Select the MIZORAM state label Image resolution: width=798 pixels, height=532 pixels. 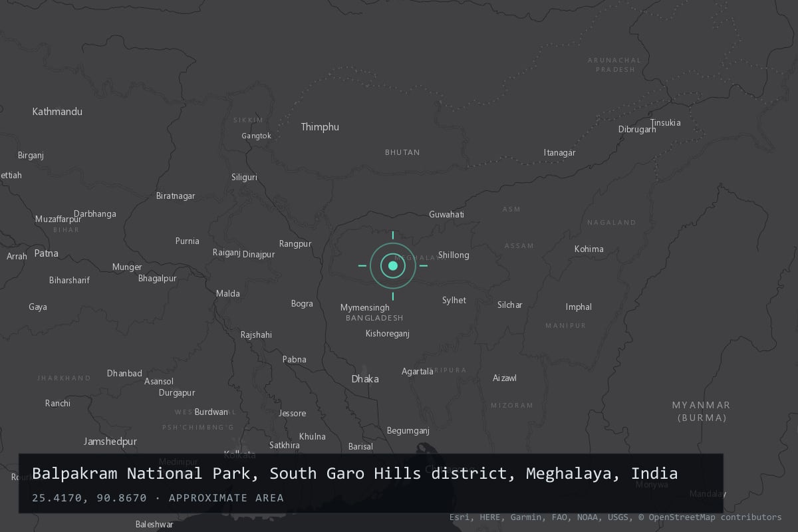(x=512, y=406)
